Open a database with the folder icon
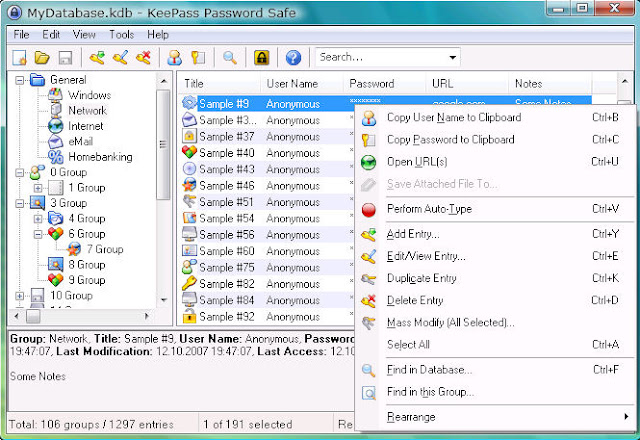This screenshot has width=640, height=440. point(42,58)
